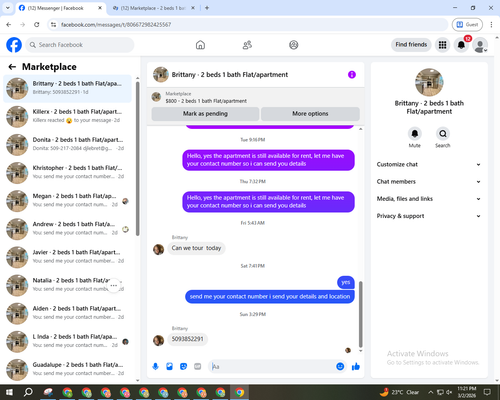Open Guadalupe conversation
The height and width of the screenshot is (400, 500).
[x=67, y=370]
